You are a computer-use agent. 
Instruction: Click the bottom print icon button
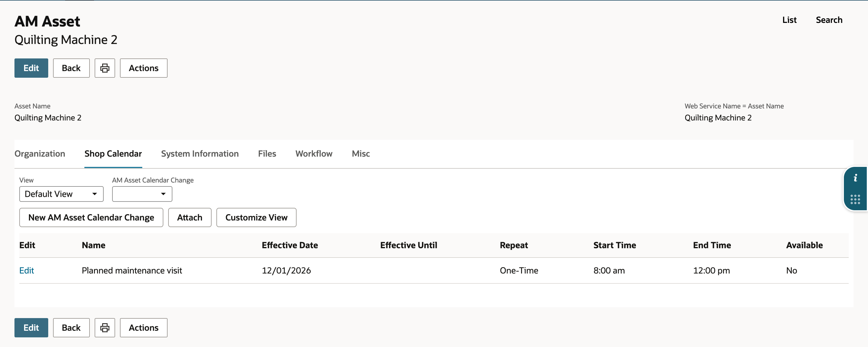(105, 327)
